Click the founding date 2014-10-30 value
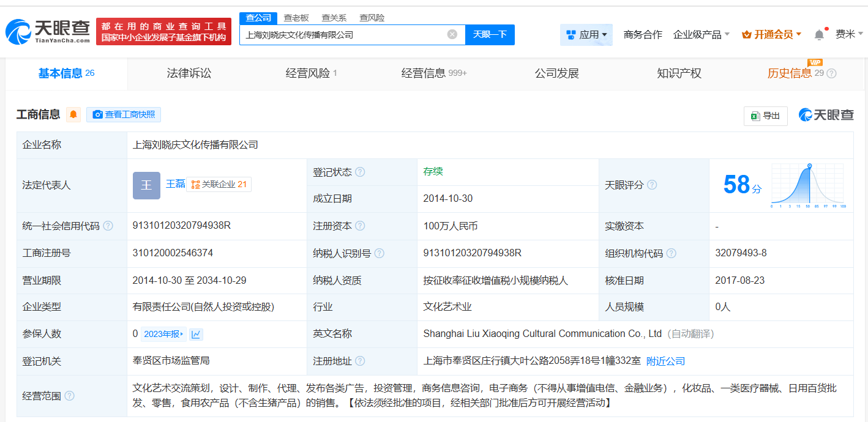Screen dimensions: 868x422 tap(447, 199)
